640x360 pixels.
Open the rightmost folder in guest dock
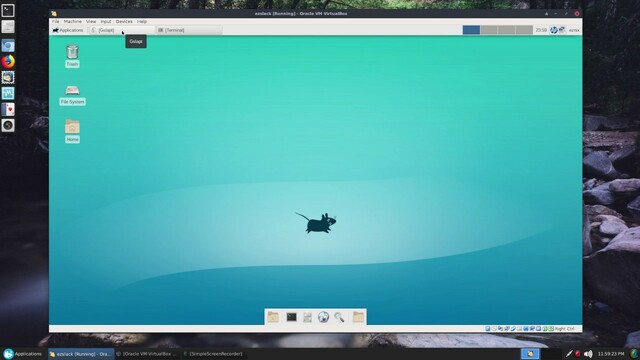[358, 317]
